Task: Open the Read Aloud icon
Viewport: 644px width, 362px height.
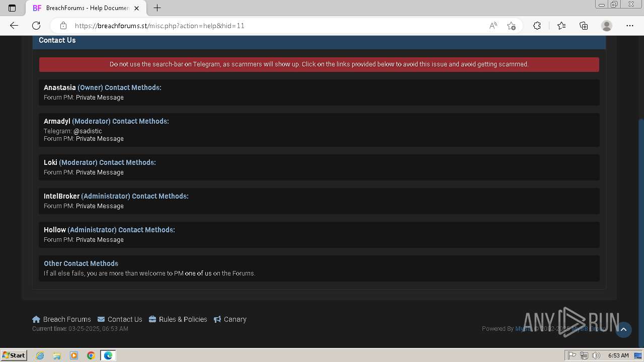Action: point(493,26)
